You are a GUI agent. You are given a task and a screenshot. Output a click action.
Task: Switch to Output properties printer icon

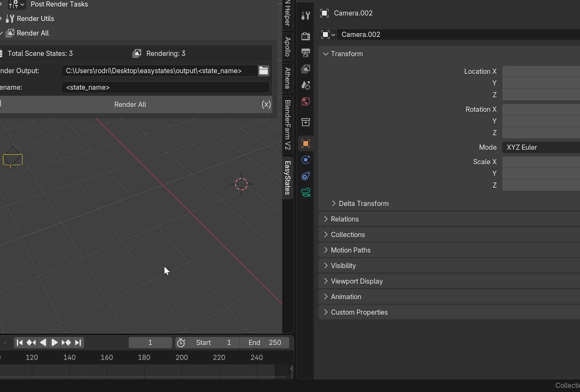[x=305, y=52]
